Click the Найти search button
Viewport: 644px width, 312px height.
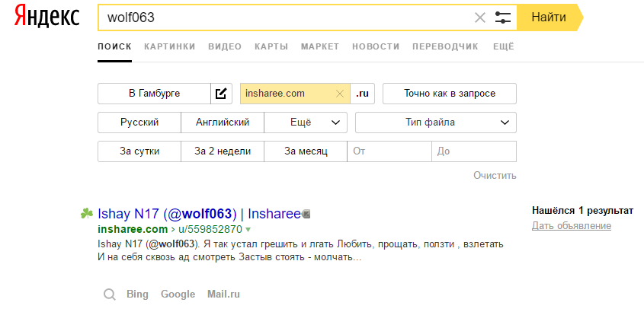pos(549,18)
